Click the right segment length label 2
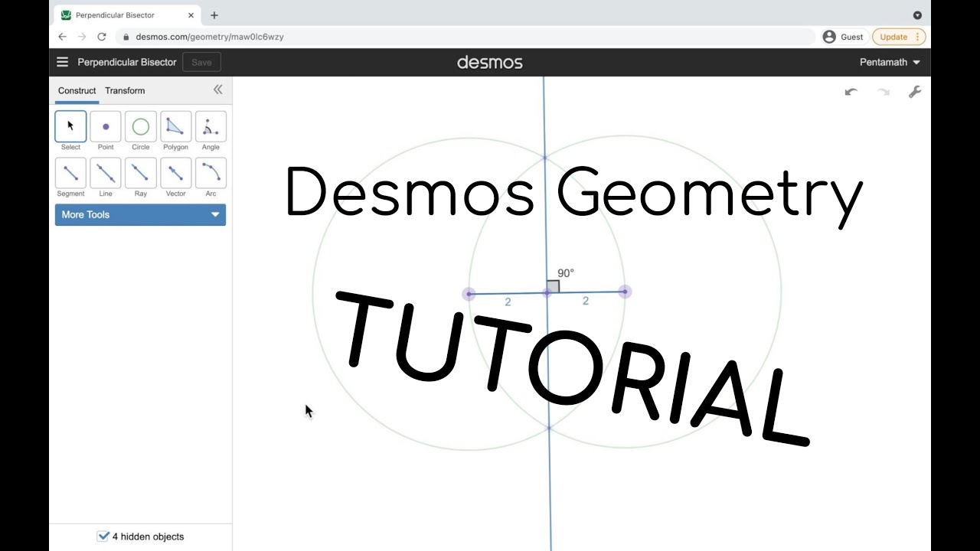The image size is (980, 551). 586,301
